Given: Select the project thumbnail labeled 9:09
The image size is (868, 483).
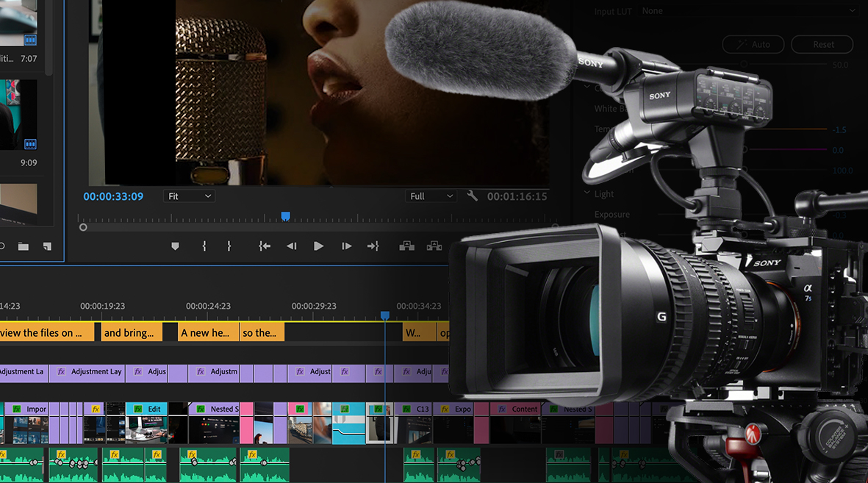Looking at the screenshot, I should tap(18, 115).
